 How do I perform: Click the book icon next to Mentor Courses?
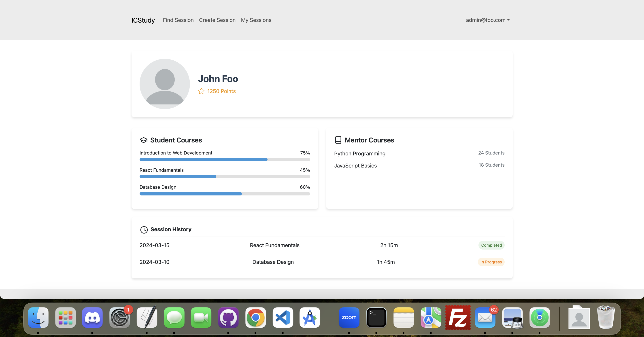[338, 140]
